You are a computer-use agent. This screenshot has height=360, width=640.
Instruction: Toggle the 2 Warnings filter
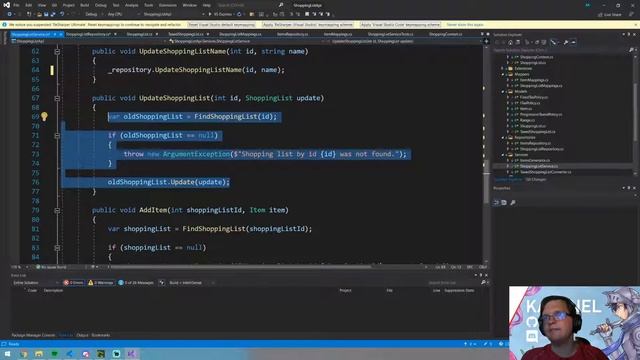(x=101, y=282)
